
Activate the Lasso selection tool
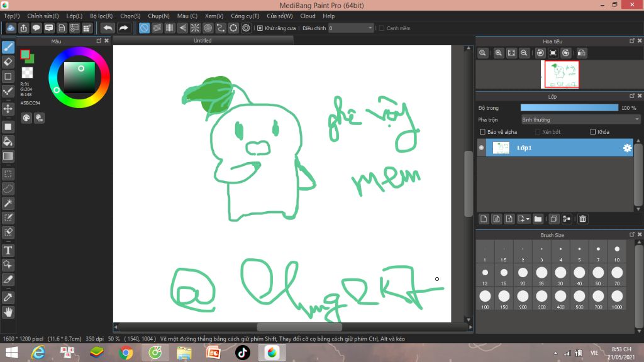(8, 189)
